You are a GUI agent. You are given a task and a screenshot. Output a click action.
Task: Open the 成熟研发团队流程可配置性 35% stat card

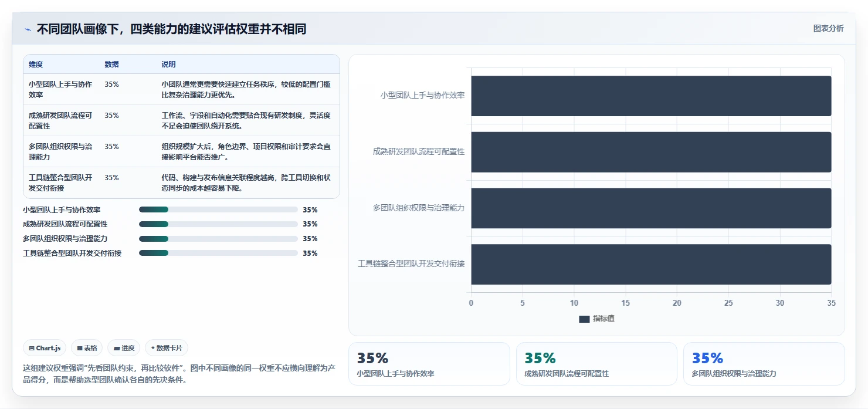coord(596,364)
